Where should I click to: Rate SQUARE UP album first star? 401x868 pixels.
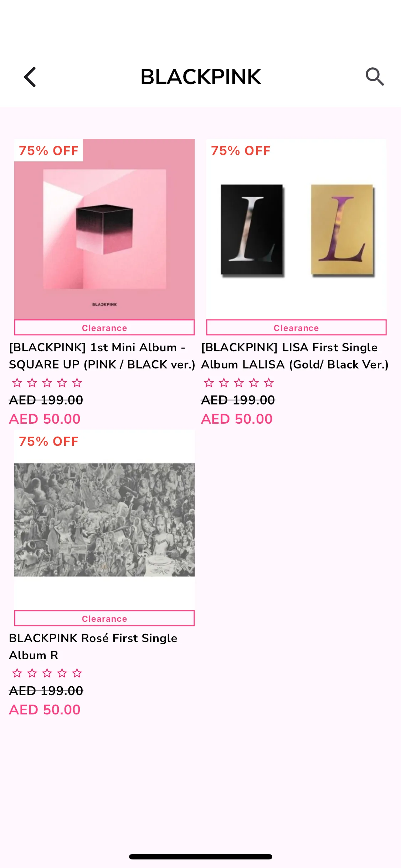[x=17, y=383]
